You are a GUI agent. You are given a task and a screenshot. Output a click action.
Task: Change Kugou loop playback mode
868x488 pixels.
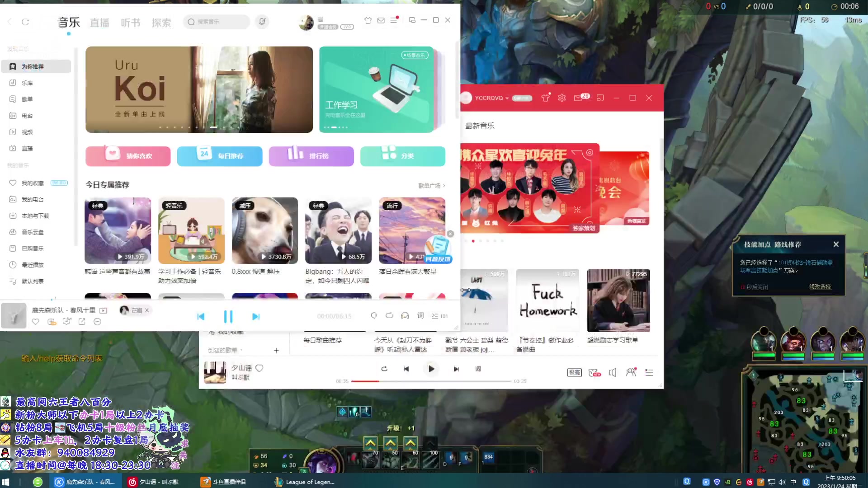click(x=389, y=315)
